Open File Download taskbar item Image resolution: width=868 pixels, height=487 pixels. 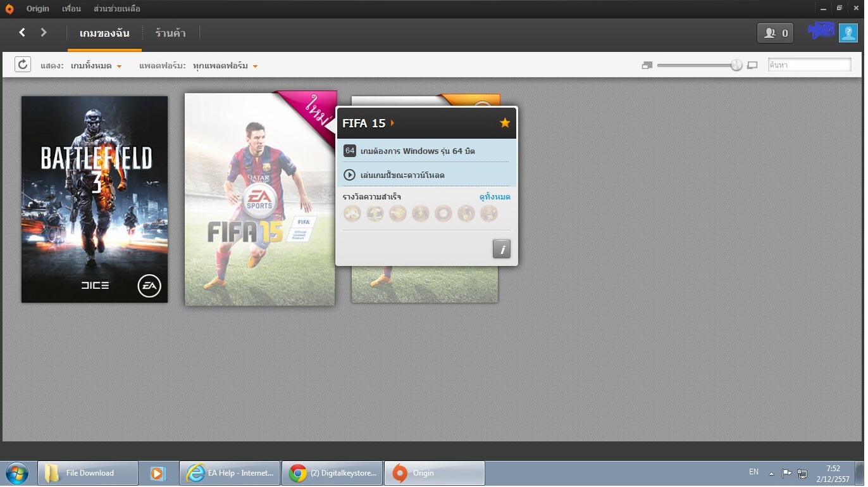point(88,473)
